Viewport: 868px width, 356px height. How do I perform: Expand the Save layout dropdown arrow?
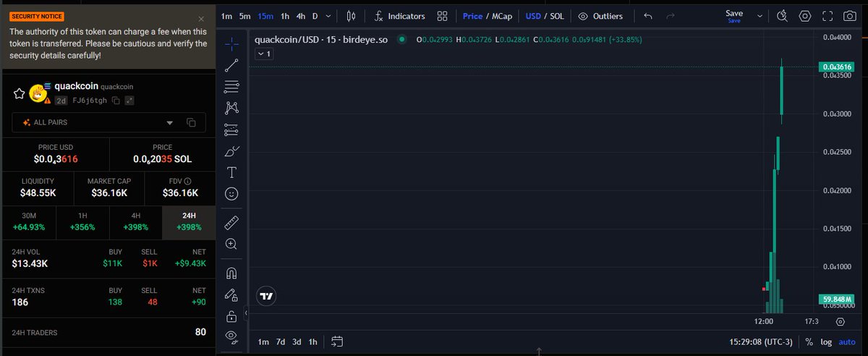759,16
